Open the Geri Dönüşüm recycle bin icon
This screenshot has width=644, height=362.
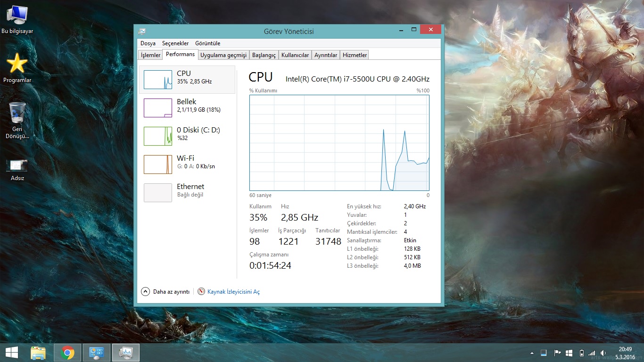click(x=17, y=120)
